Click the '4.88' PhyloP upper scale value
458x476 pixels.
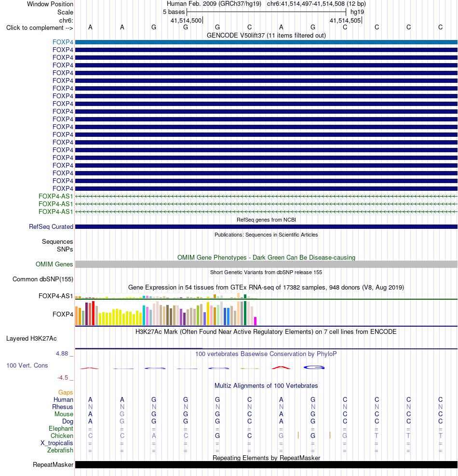pos(62,354)
